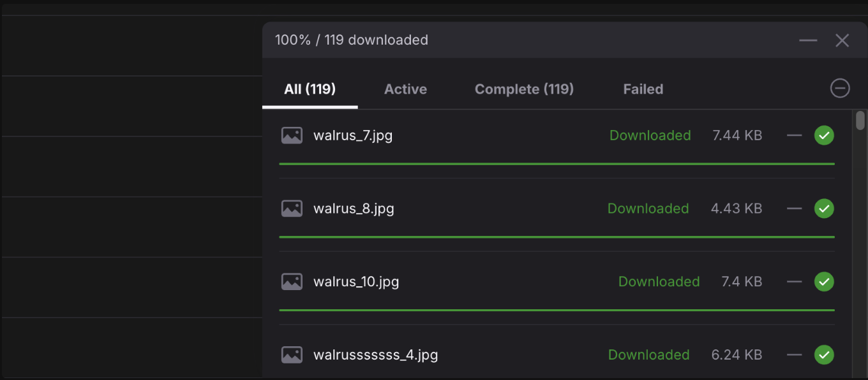Screen dimensions: 868x380
Task: View the Failed downloads tab
Action: [643, 89]
